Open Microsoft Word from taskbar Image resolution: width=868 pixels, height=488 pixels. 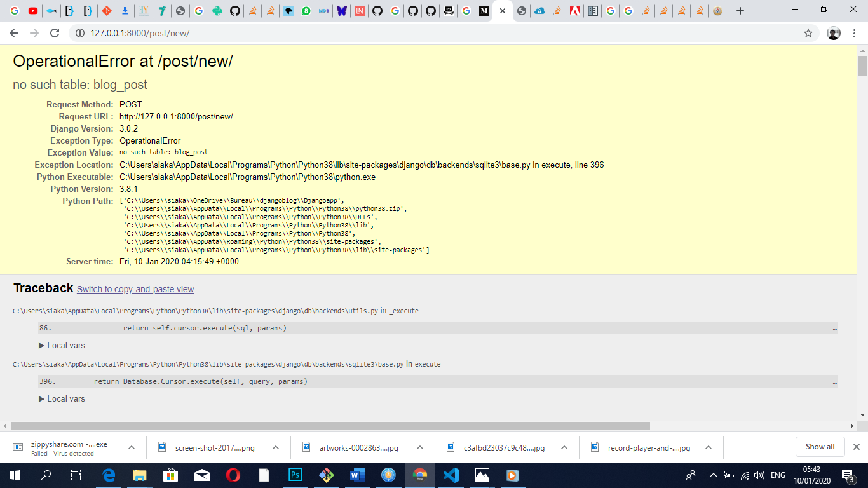click(x=358, y=475)
